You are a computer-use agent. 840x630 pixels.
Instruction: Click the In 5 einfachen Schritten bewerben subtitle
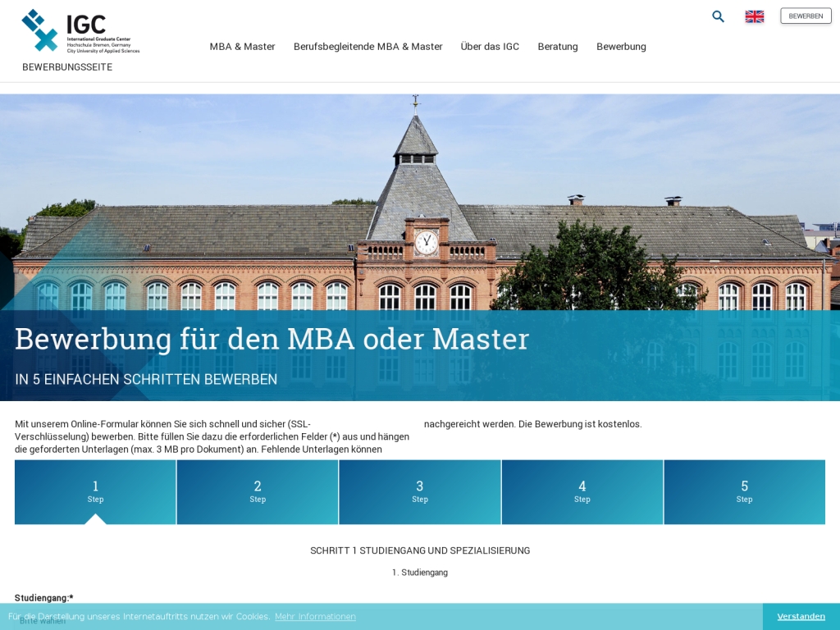[x=146, y=379]
